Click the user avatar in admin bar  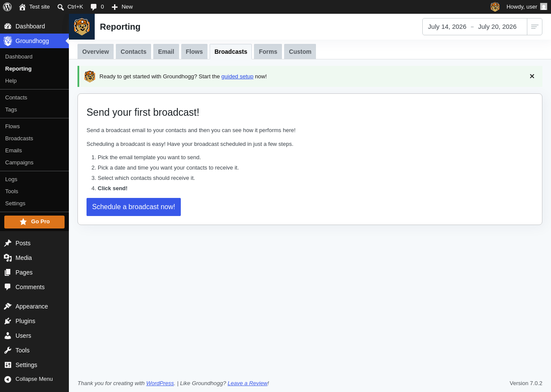pos(544,7)
